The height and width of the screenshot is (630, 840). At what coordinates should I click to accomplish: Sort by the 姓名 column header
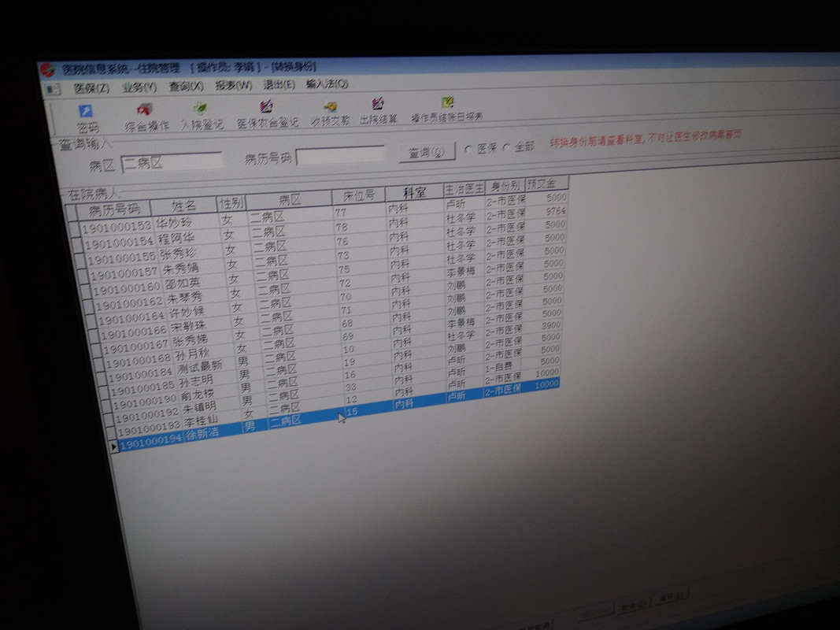(183, 206)
